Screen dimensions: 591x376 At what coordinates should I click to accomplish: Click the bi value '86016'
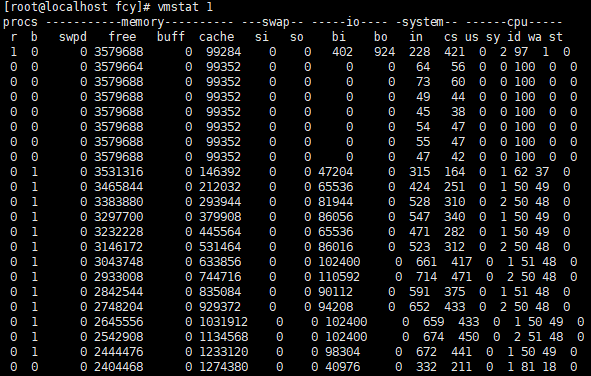[335, 247]
